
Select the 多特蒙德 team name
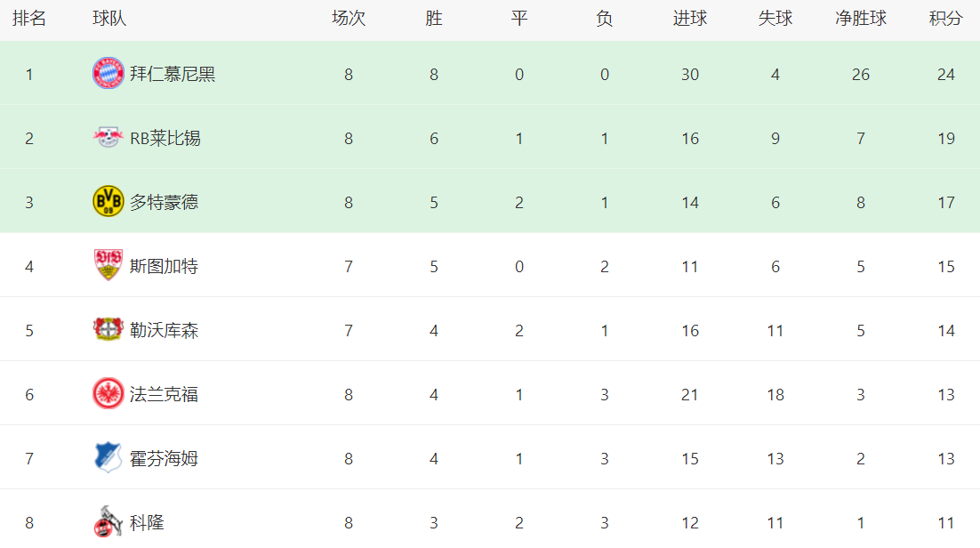165,202
